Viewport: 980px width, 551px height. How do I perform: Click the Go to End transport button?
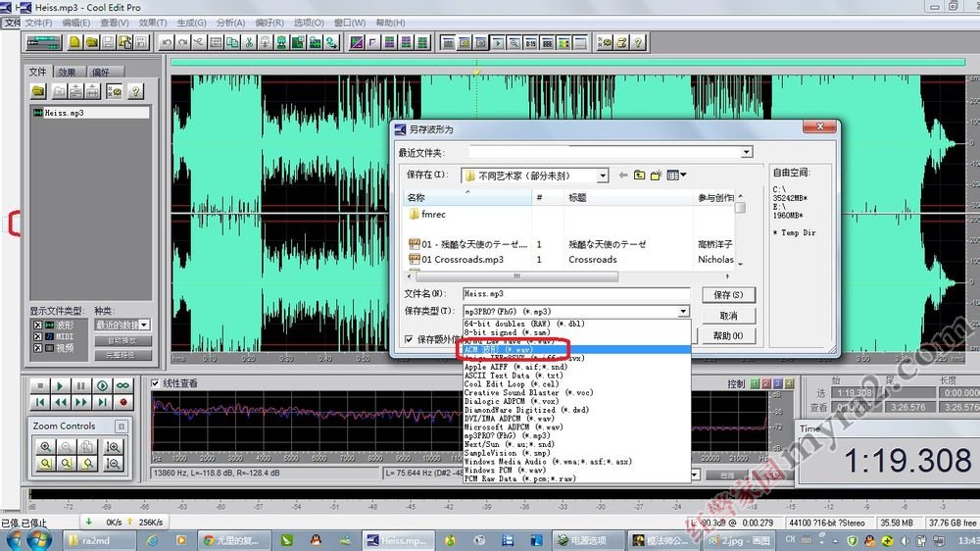102,402
